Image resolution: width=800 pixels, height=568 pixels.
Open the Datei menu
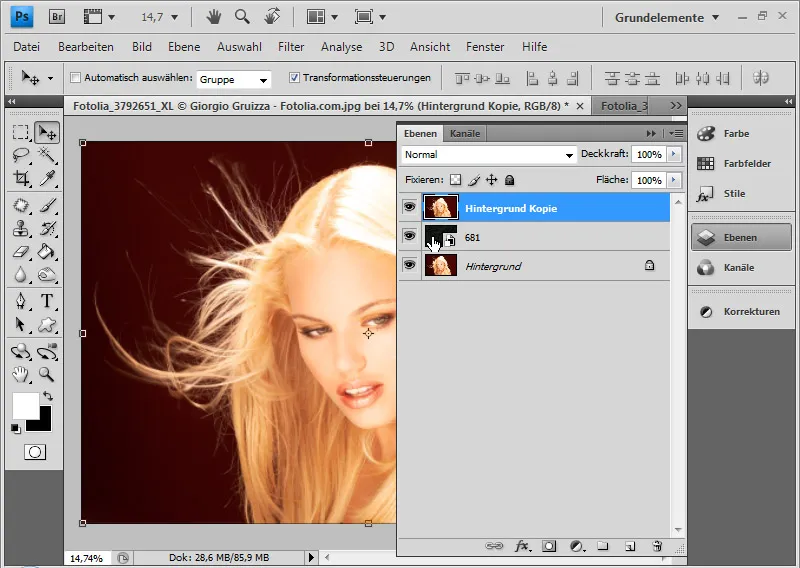tap(27, 46)
